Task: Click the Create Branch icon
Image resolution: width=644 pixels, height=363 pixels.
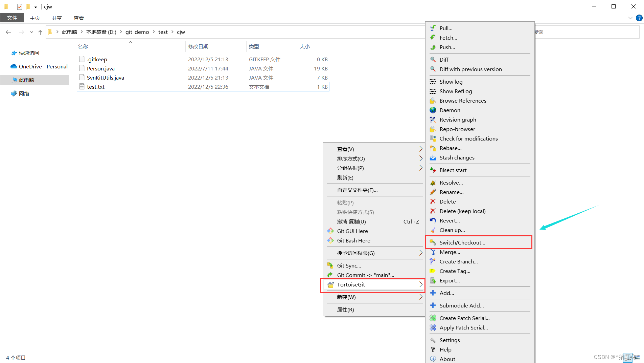Action: (x=433, y=261)
